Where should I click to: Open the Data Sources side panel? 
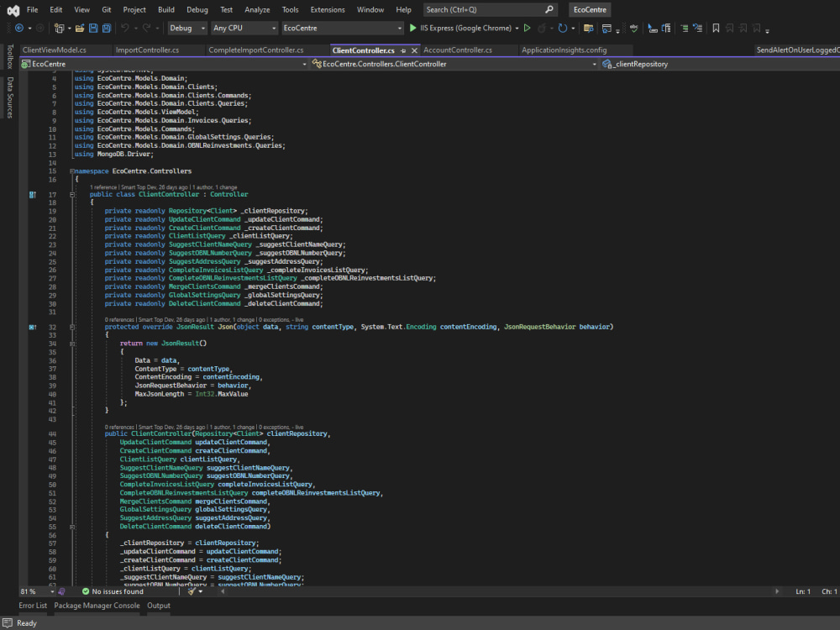[x=9, y=97]
